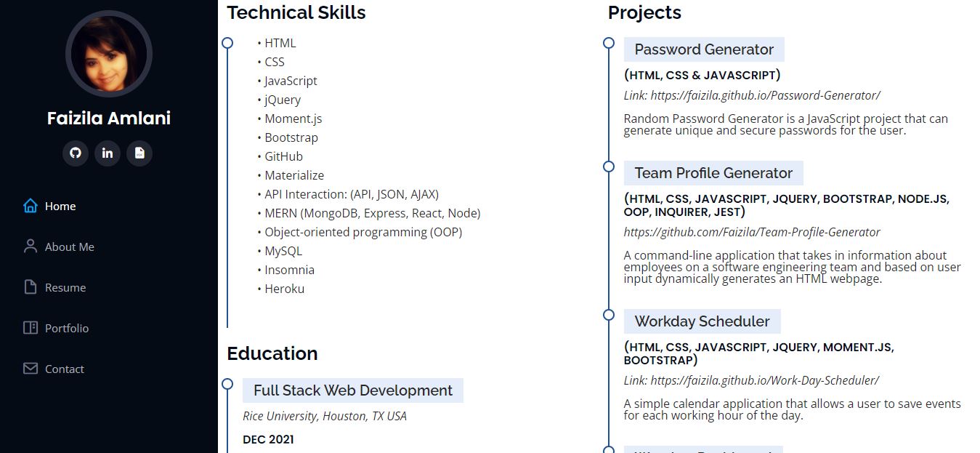
Task: Click the About Me person icon
Action: tap(31, 246)
